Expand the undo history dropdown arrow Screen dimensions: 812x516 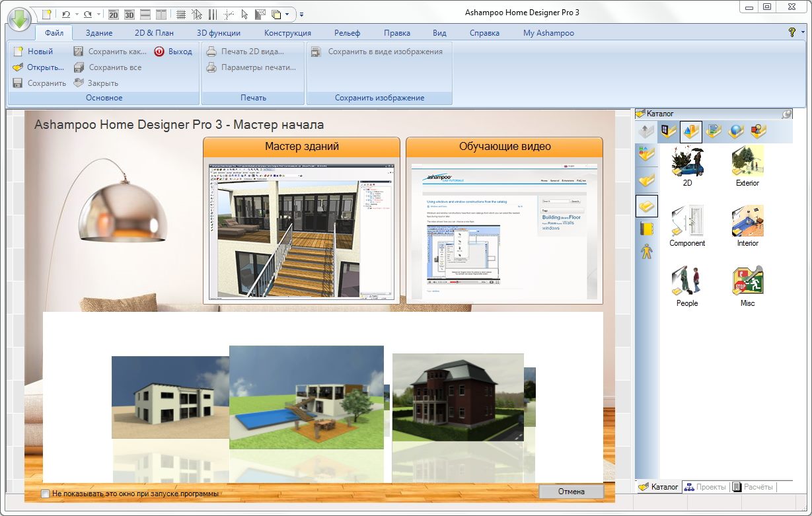click(x=77, y=14)
